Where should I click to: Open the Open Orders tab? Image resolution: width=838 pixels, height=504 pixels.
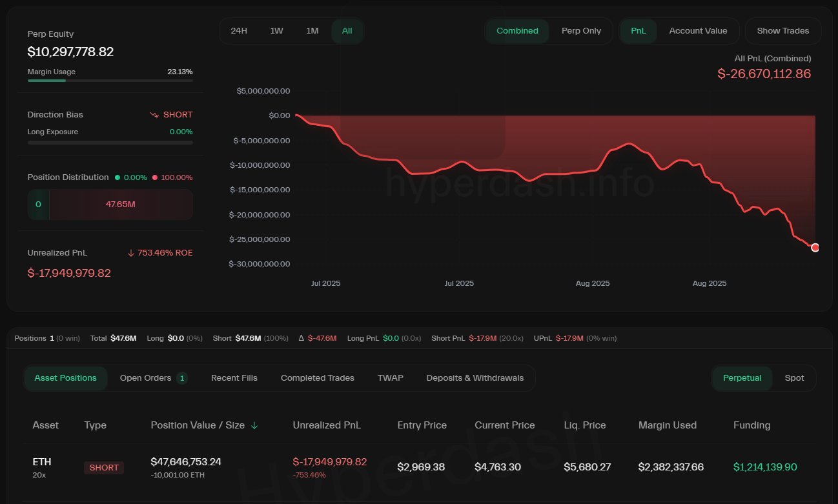154,378
